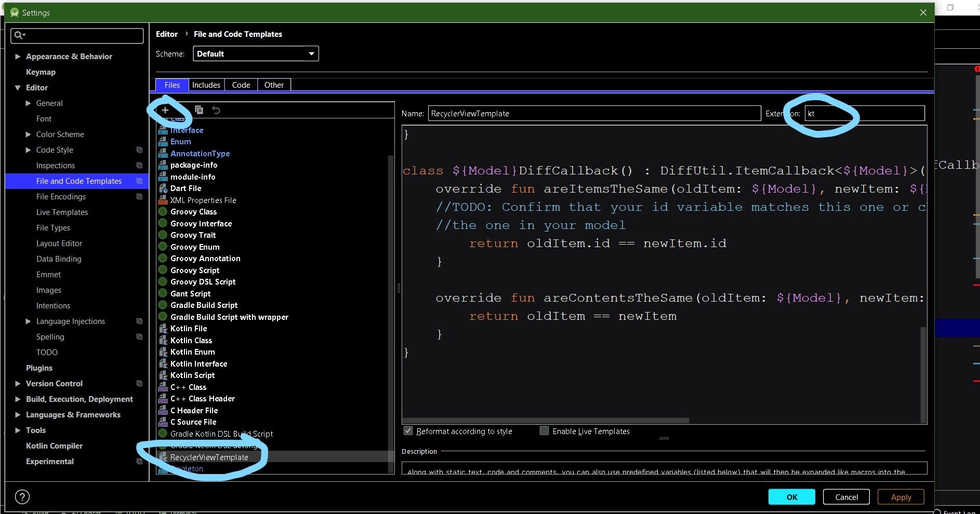This screenshot has height=514, width=980.
Task: Collapse the Editor tree section
Action: (18, 88)
